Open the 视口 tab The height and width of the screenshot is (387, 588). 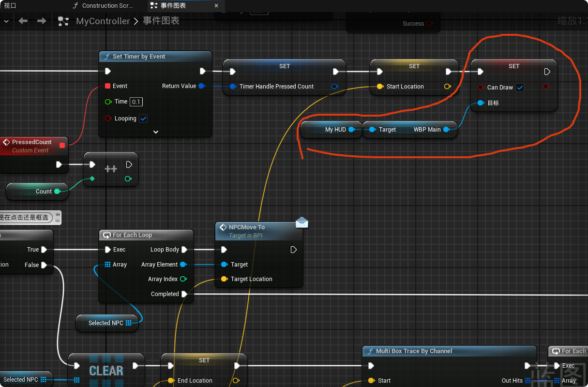(10, 6)
